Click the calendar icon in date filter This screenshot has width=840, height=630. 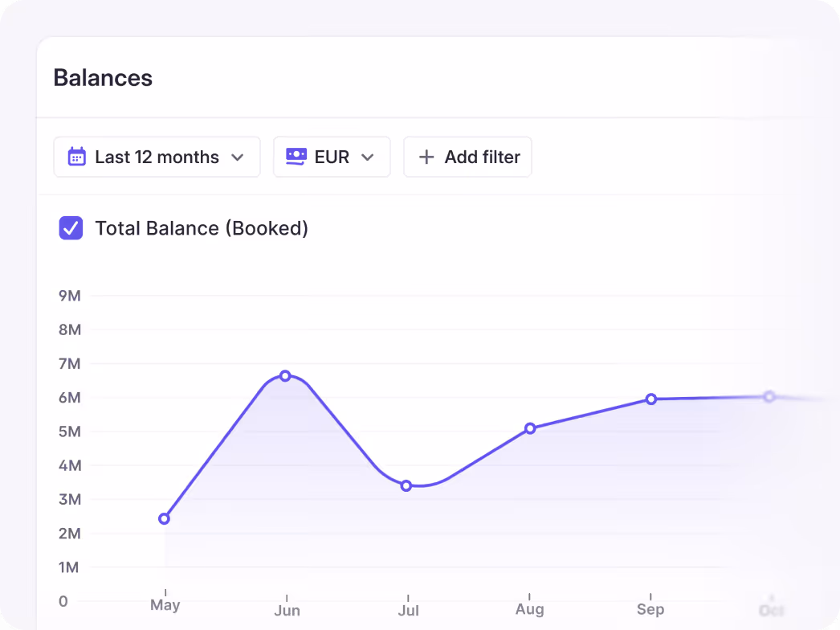pyautogui.click(x=76, y=157)
